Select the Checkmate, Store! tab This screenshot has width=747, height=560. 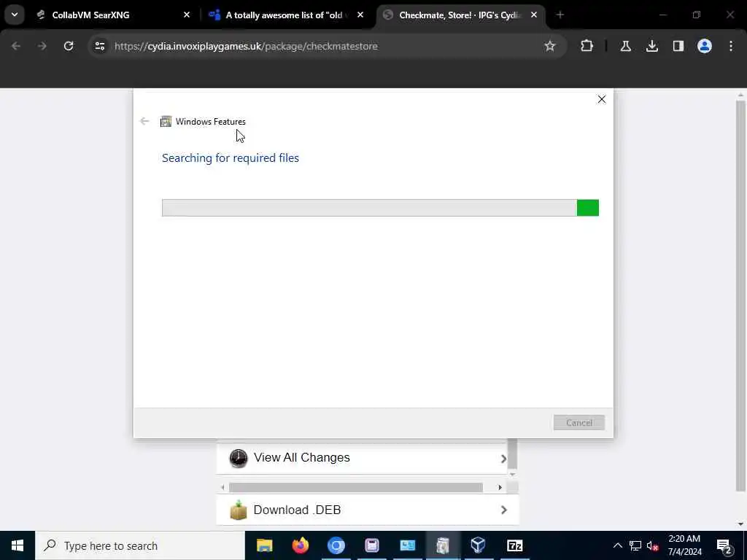click(x=460, y=15)
